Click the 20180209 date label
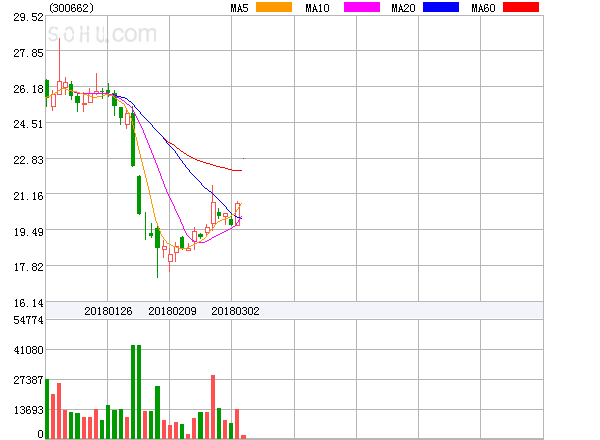Viewport: 600px width, 440px height. [172, 311]
